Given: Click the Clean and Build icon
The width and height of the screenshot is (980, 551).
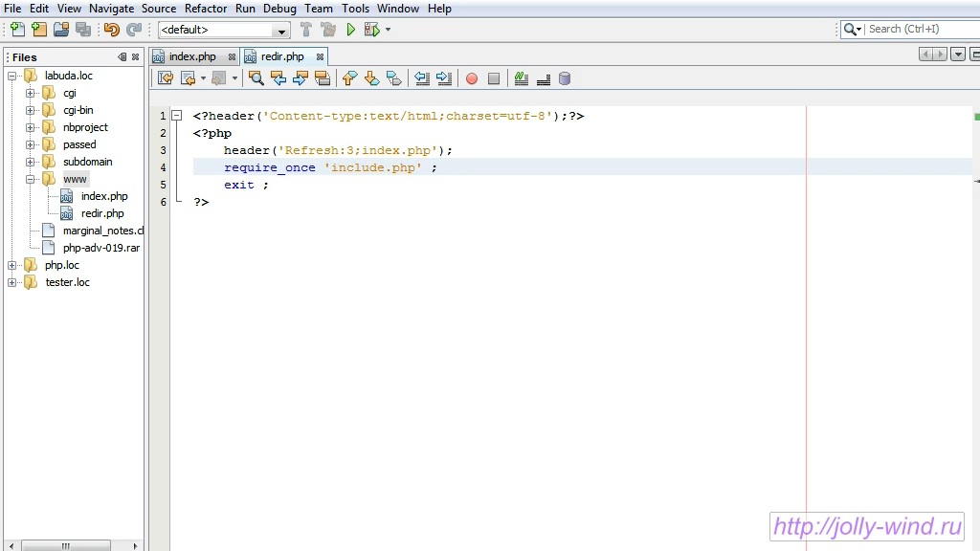Looking at the screenshot, I should (x=328, y=30).
